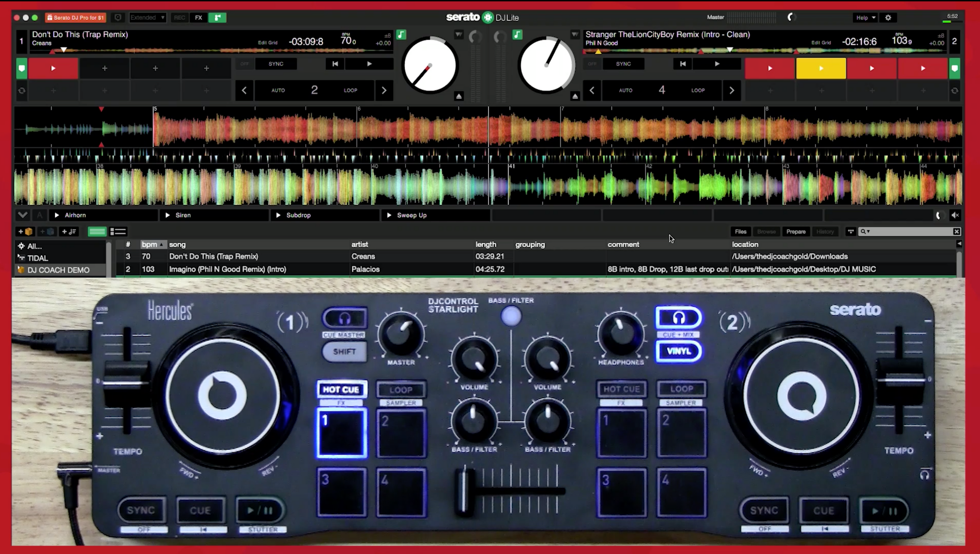Open the Help dropdown menu

[x=865, y=18]
